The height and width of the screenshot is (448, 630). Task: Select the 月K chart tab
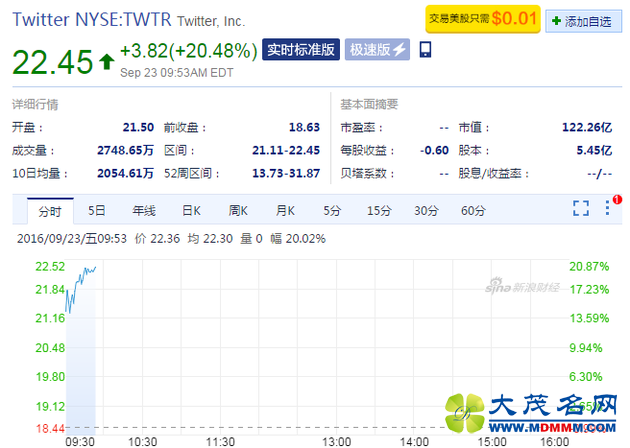tap(285, 211)
